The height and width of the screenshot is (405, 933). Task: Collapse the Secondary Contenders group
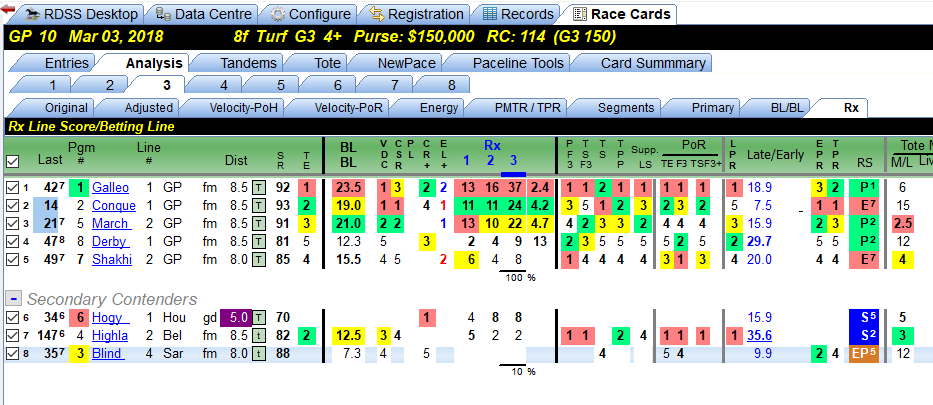click(13, 298)
